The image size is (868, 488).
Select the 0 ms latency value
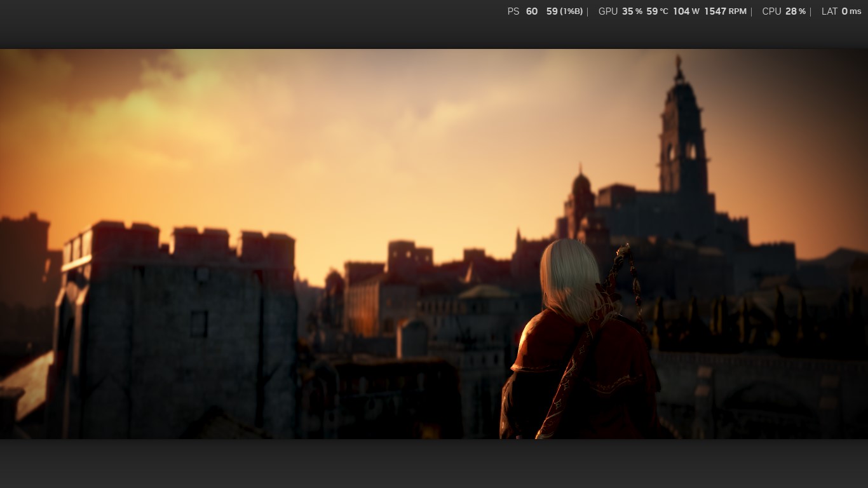point(851,11)
